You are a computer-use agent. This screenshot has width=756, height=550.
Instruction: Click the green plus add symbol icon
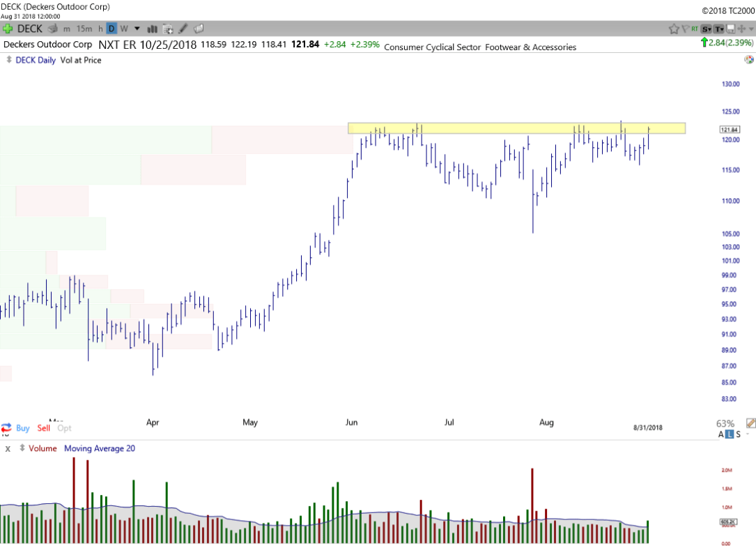point(8,29)
